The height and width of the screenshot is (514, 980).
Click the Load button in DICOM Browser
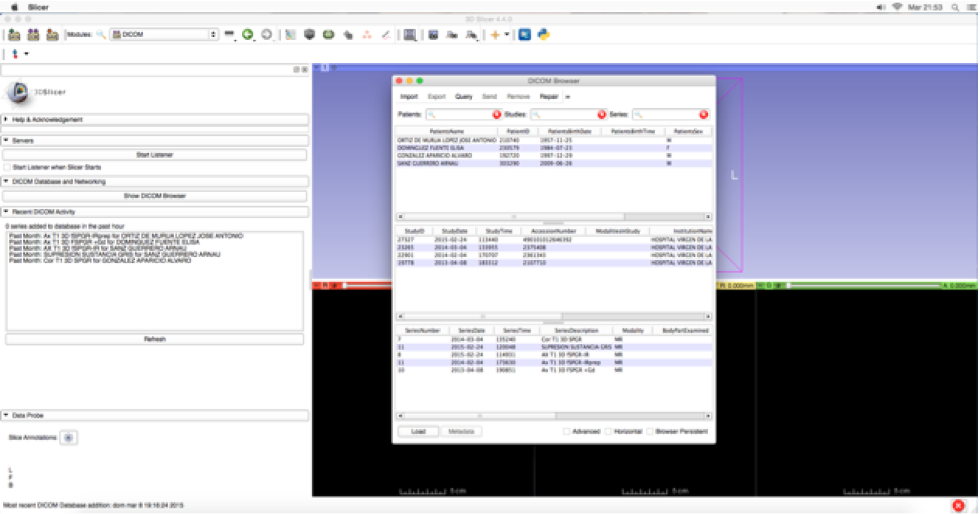coord(418,431)
